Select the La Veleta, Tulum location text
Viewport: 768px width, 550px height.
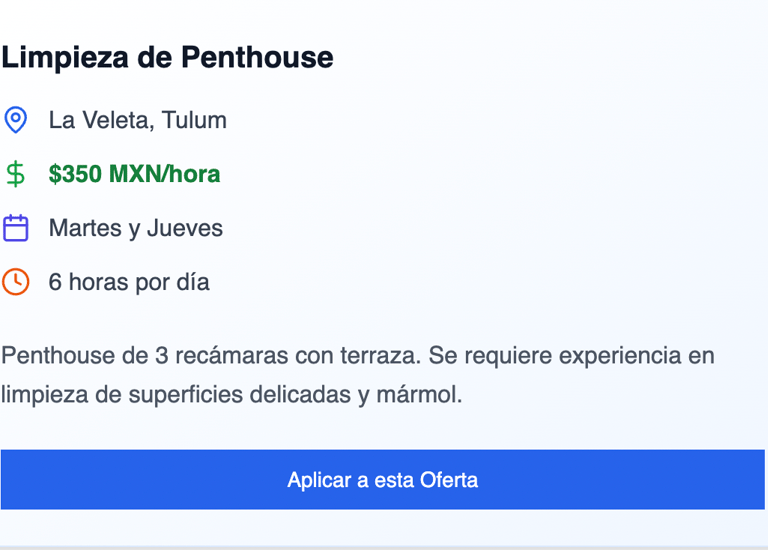[137, 120]
